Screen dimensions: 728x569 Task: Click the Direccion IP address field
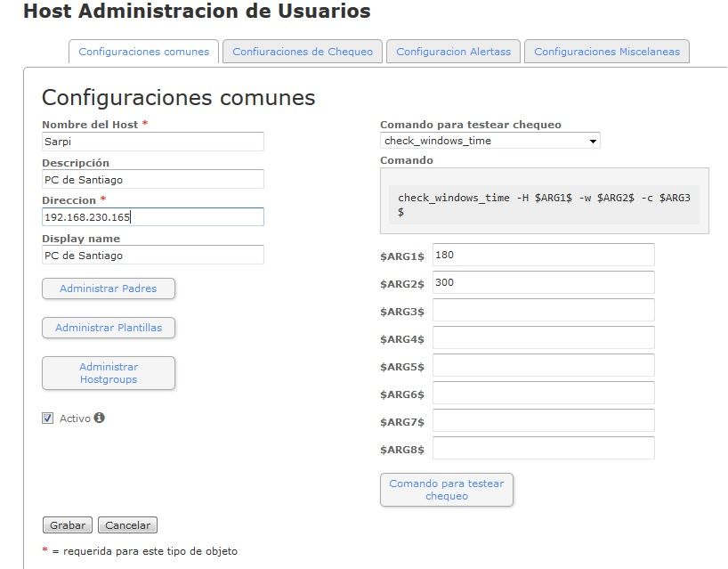tap(152, 217)
